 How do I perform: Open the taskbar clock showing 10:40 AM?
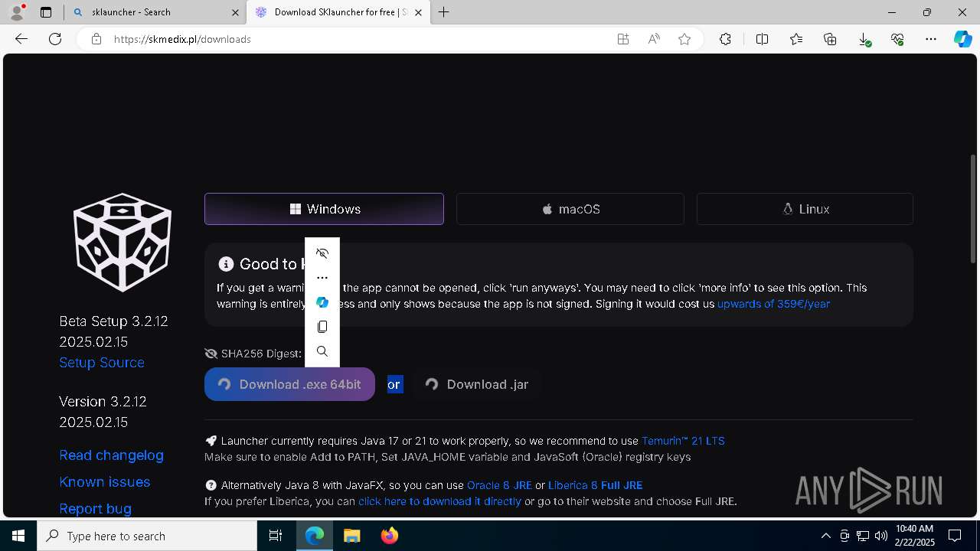click(915, 536)
